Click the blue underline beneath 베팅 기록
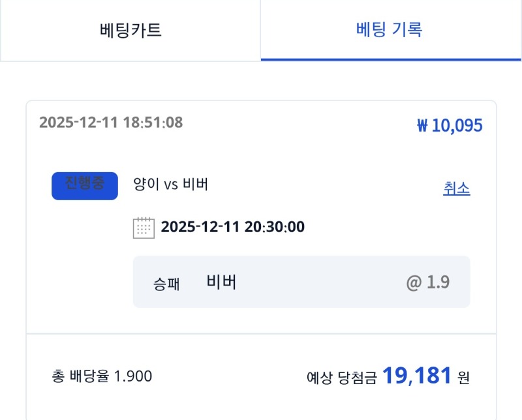The width and height of the screenshot is (522, 420). pyautogui.click(x=390, y=59)
